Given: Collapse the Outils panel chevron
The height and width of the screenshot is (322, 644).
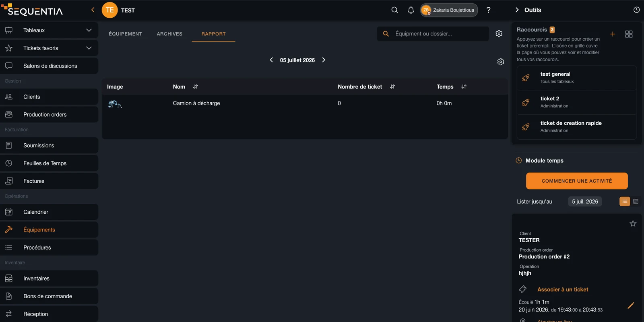Looking at the screenshot, I should click(517, 10).
